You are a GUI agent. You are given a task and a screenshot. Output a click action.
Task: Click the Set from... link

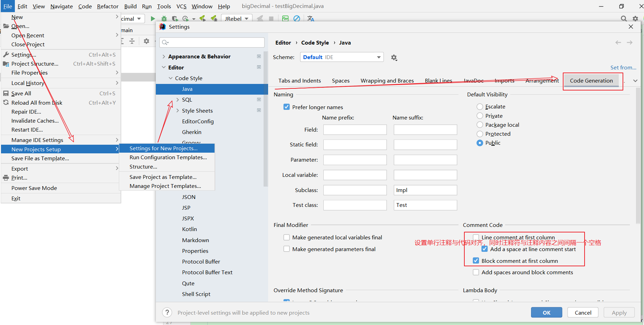(623, 67)
